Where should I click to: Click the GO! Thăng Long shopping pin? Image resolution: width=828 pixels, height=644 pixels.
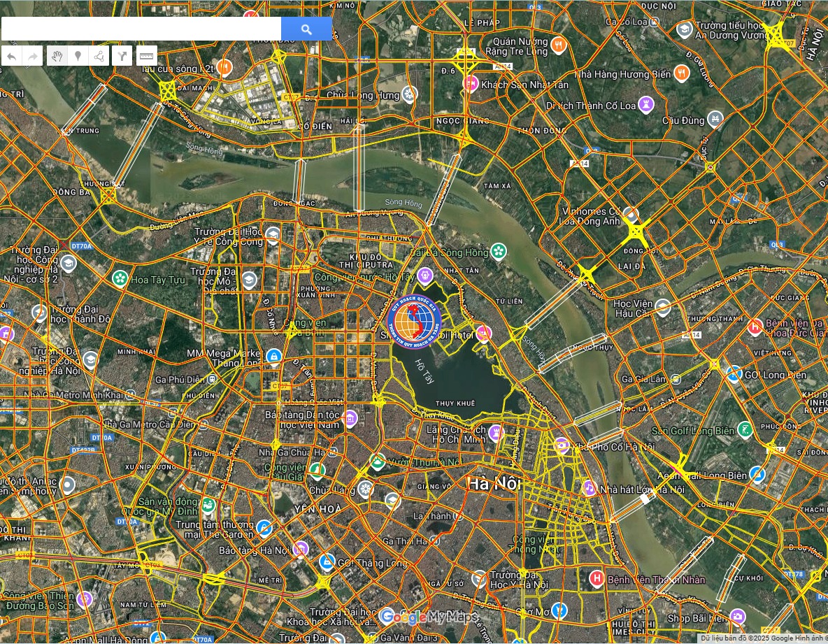[x=327, y=562]
